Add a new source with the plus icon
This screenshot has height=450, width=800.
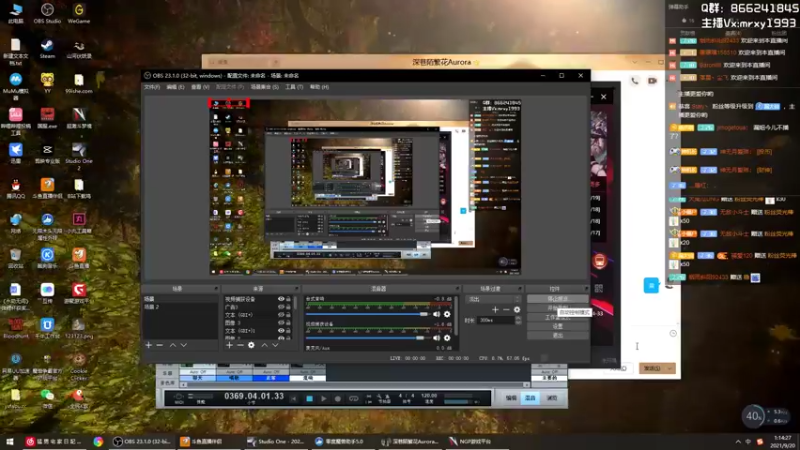tap(229, 345)
